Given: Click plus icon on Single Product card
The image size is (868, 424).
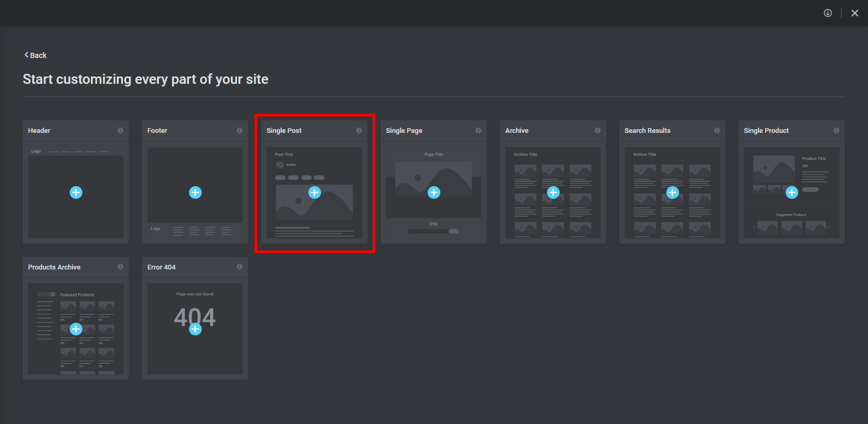Looking at the screenshot, I should tap(792, 192).
